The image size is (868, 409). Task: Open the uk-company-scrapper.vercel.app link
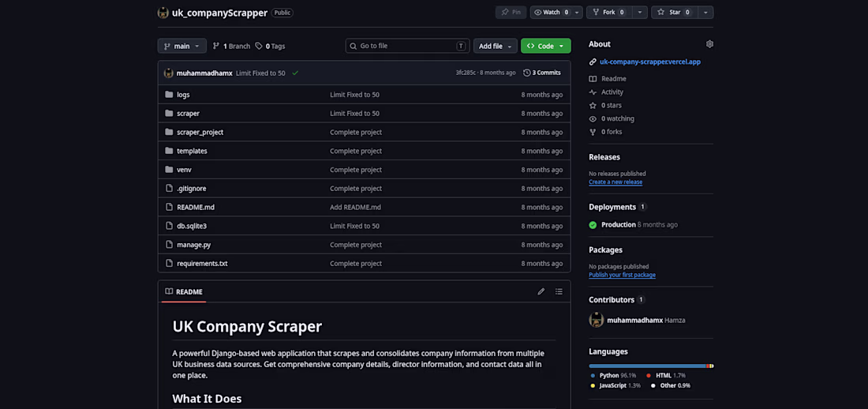click(x=649, y=62)
